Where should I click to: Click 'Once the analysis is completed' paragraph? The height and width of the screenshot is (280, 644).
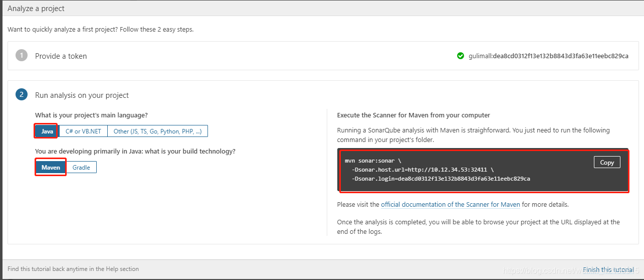pyautogui.click(x=478, y=227)
